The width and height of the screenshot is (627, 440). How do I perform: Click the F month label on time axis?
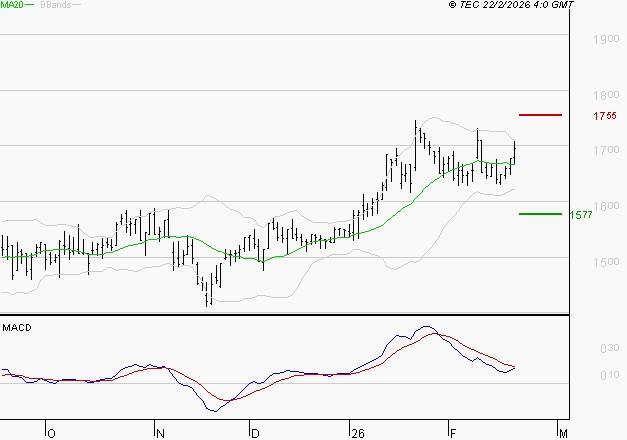[x=453, y=434]
